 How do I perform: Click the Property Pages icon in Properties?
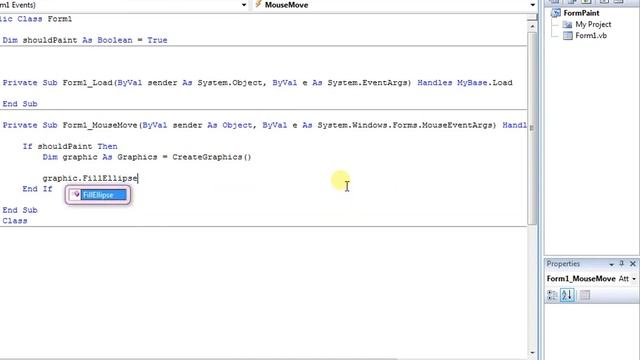584,295
